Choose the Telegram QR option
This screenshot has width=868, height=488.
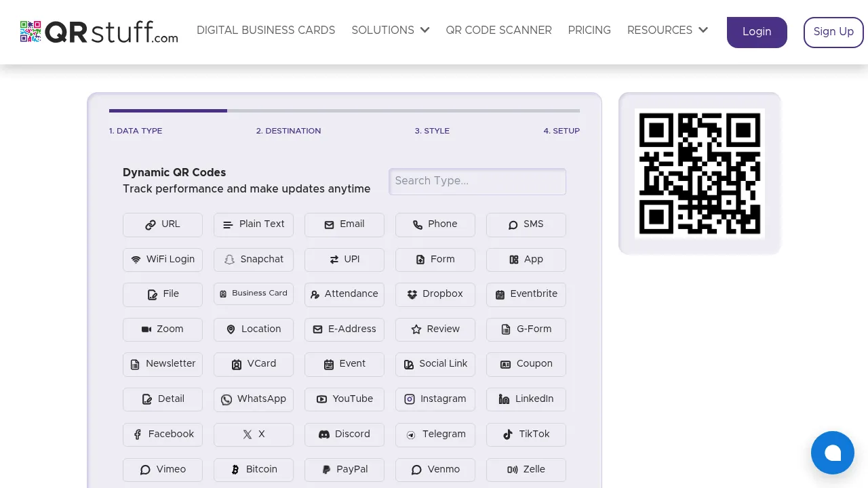coord(435,434)
